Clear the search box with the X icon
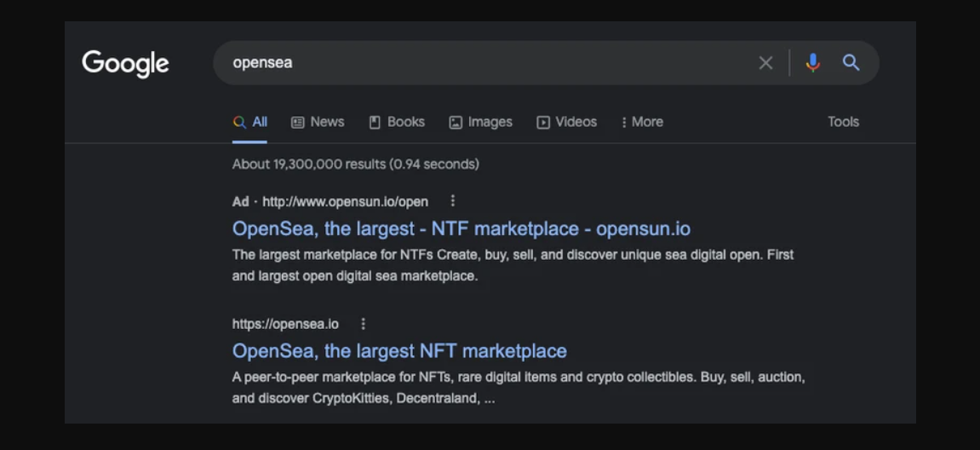Screen dimensions: 980x450 (x=765, y=62)
